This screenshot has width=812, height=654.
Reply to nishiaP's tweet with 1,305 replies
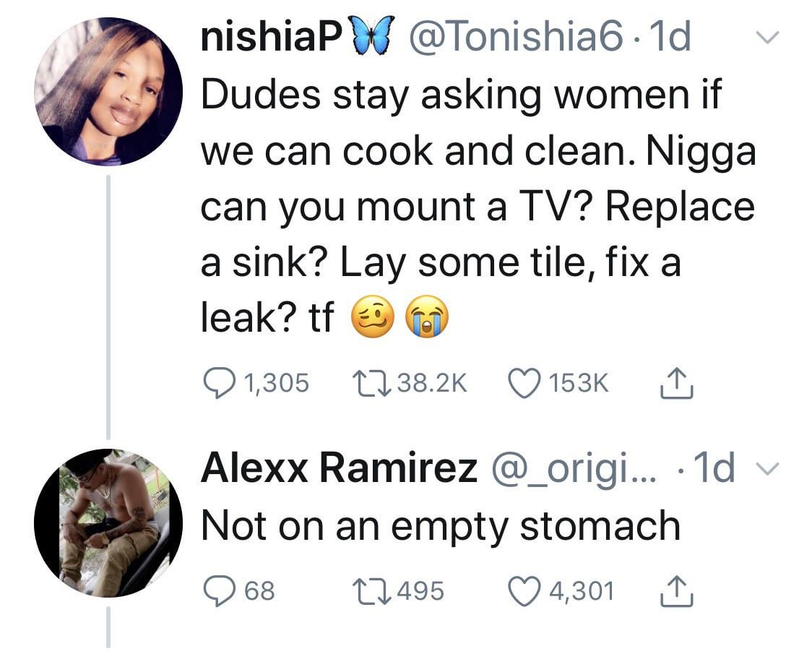click(215, 382)
